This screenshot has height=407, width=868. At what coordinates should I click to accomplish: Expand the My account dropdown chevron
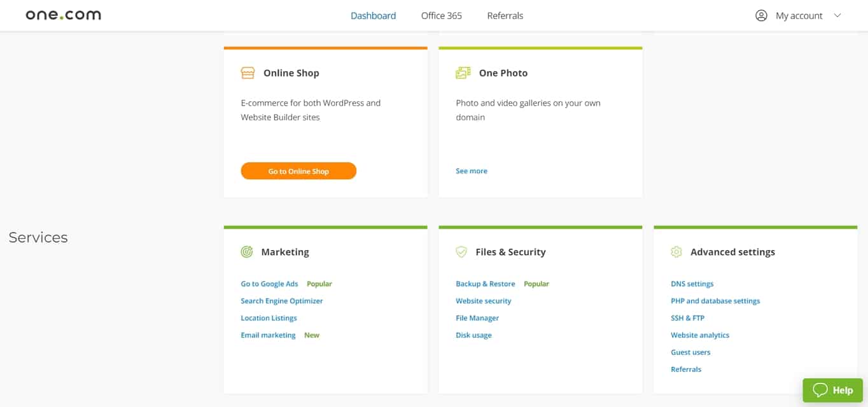pyautogui.click(x=837, y=16)
